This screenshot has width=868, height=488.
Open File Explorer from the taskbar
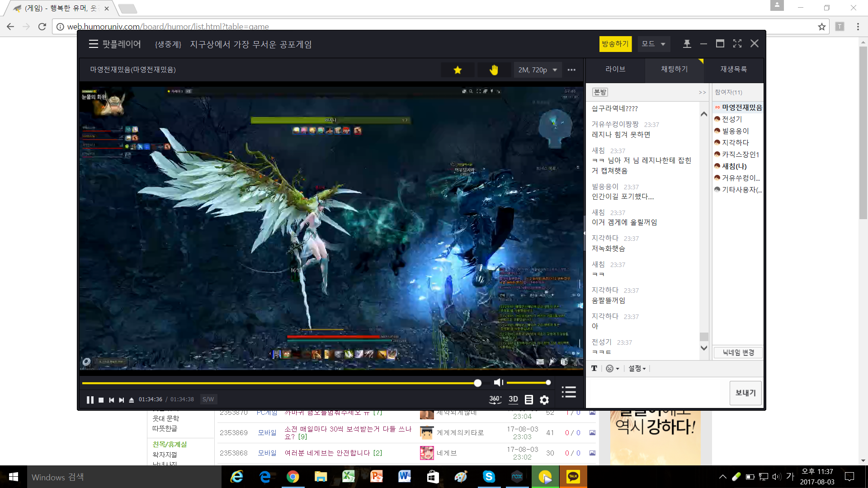321,477
